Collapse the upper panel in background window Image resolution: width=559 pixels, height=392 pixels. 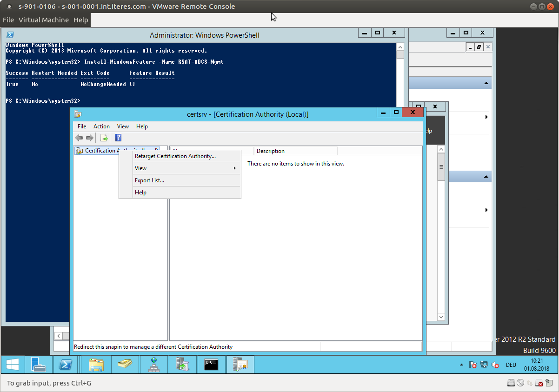[x=486, y=83]
